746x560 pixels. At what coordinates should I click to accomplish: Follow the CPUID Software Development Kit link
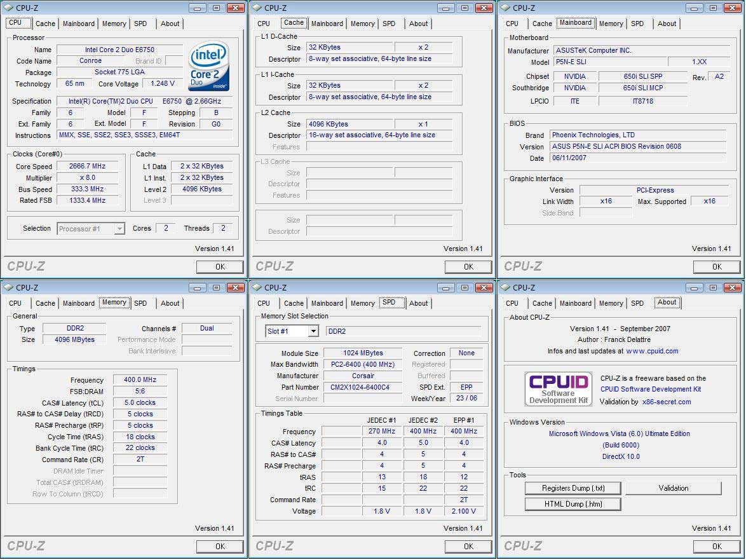tap(651, 389)
